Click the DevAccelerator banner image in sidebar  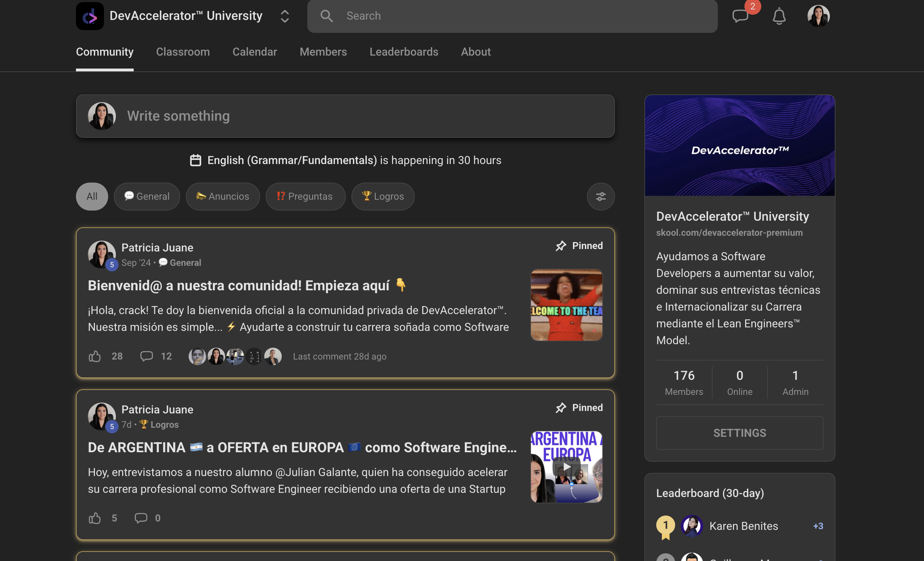(x=740, y=145)
